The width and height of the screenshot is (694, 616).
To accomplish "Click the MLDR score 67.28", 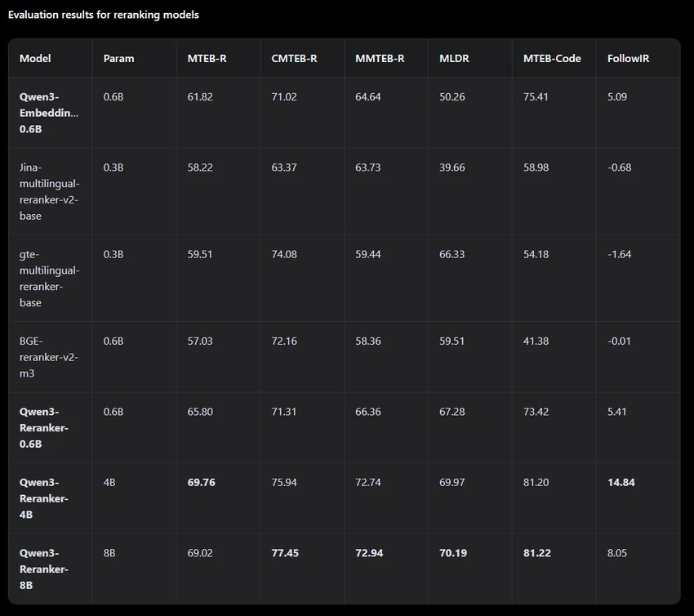I will point(452,412).
